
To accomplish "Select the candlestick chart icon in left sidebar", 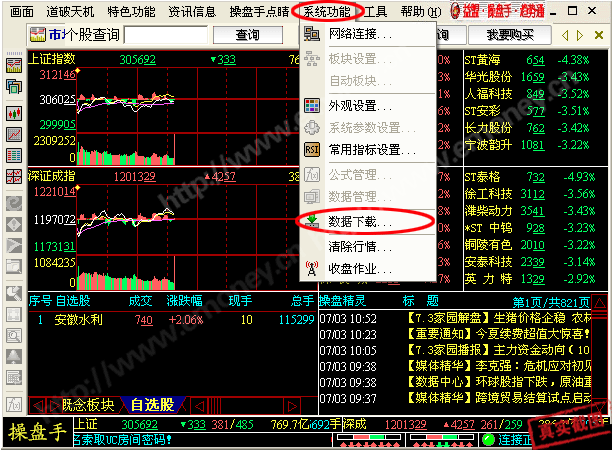I will (14, 110).
